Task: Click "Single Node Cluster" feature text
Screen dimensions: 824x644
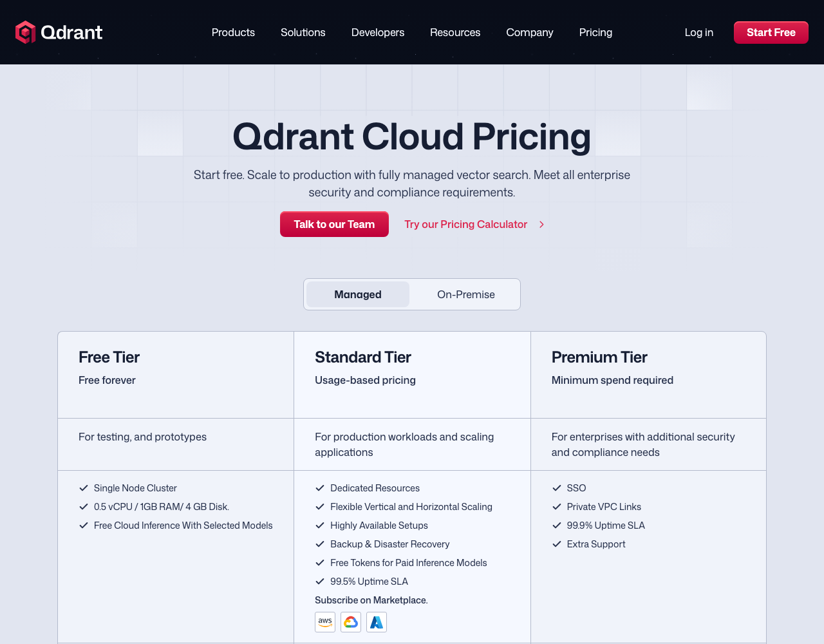Action: [135, 488]
